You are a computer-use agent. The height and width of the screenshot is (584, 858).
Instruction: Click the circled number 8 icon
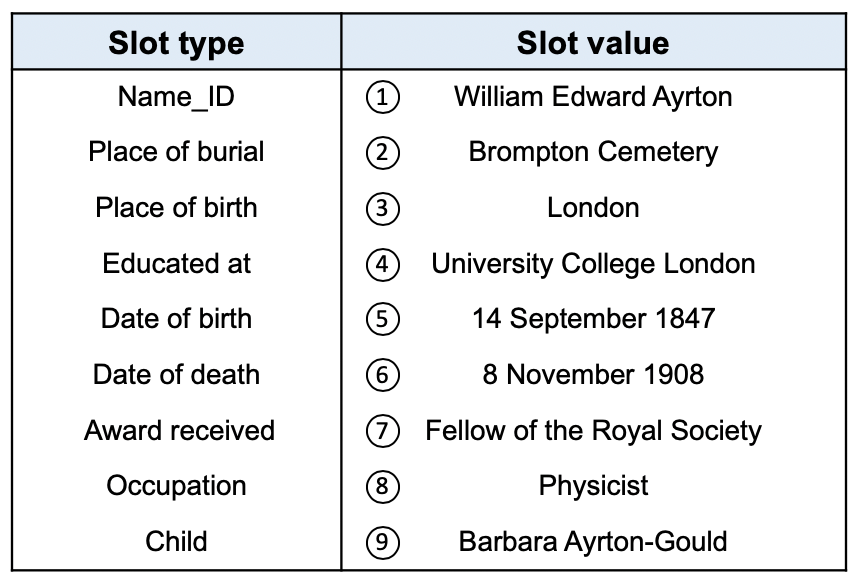[382, 487]
